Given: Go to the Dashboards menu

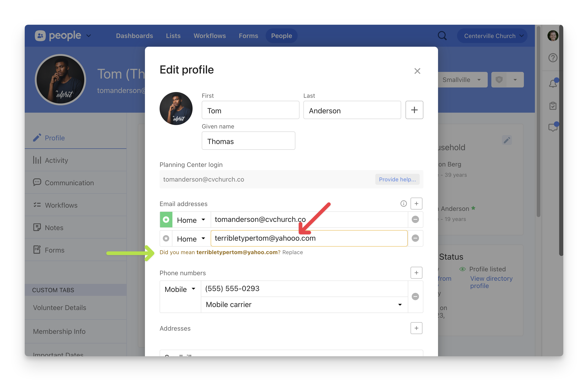Looking at the screenshot, I should tap(134, 36).
